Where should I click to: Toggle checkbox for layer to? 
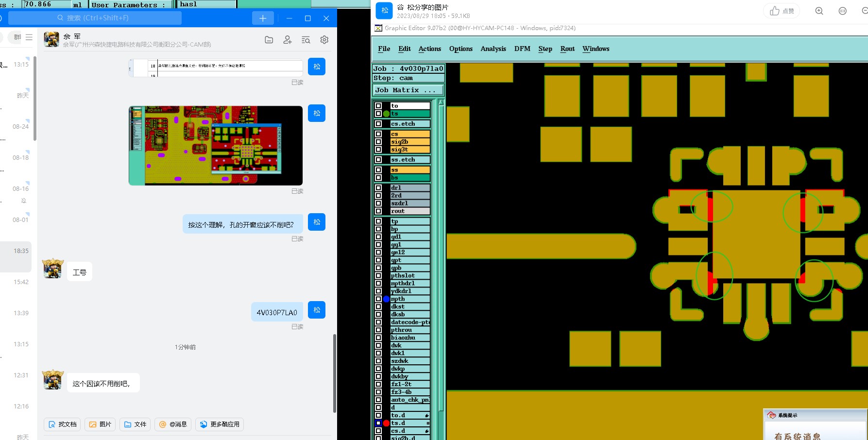coord(378,106)
